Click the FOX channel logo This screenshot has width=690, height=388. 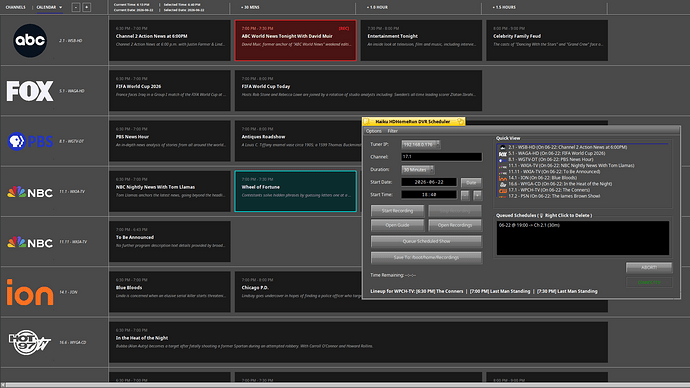pyautogui.click(x=30, y=91)
